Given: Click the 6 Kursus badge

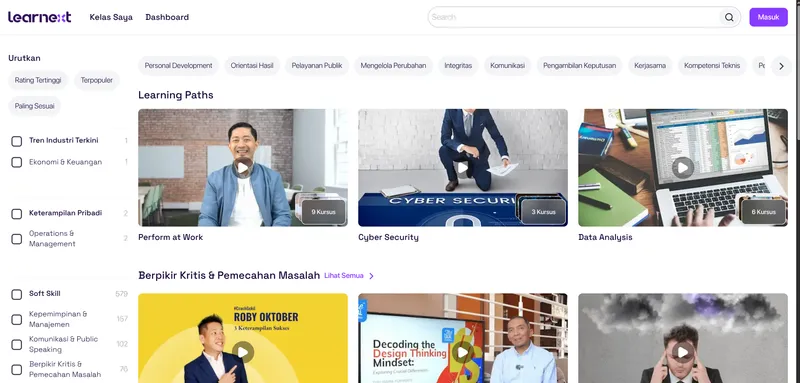Looking at the screenshot, I should pyautogui.click(x=763, y=212).
